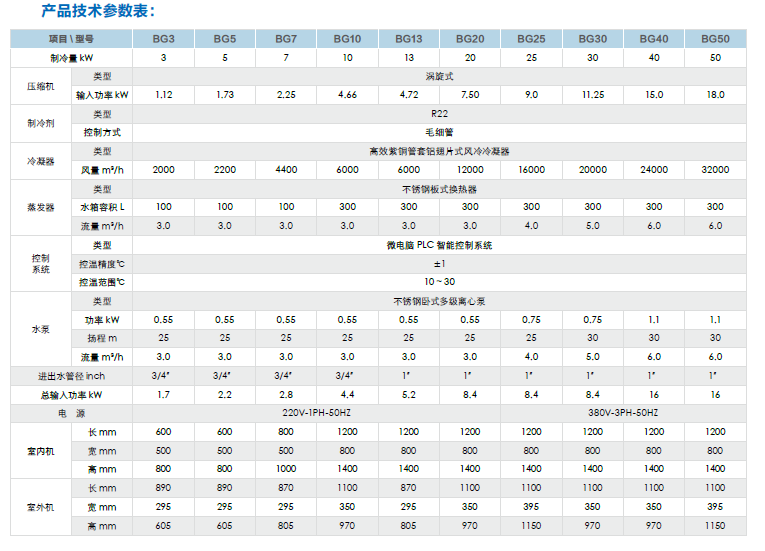Select the 不锈钢卧式多级离心泵 pump type cell
The width and height of the screenshot is (765, 551).
tap(440, 301)
